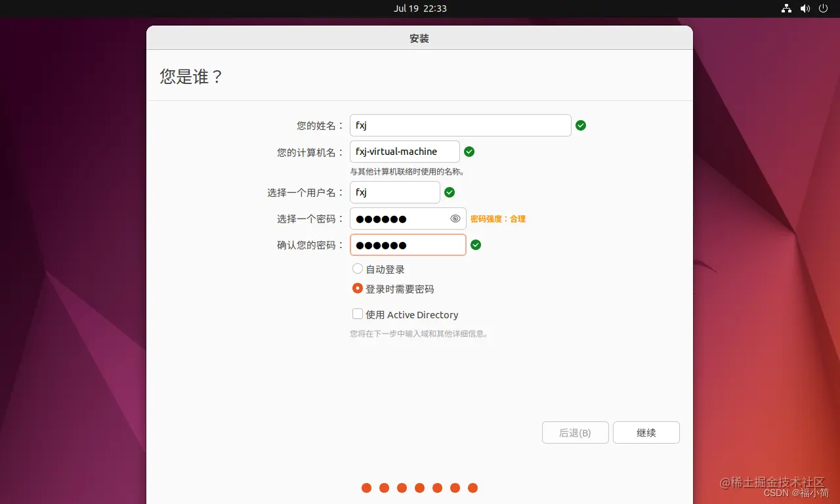
Task: Click the green checkmark beside the username field
Action: (x=450, y=192)
